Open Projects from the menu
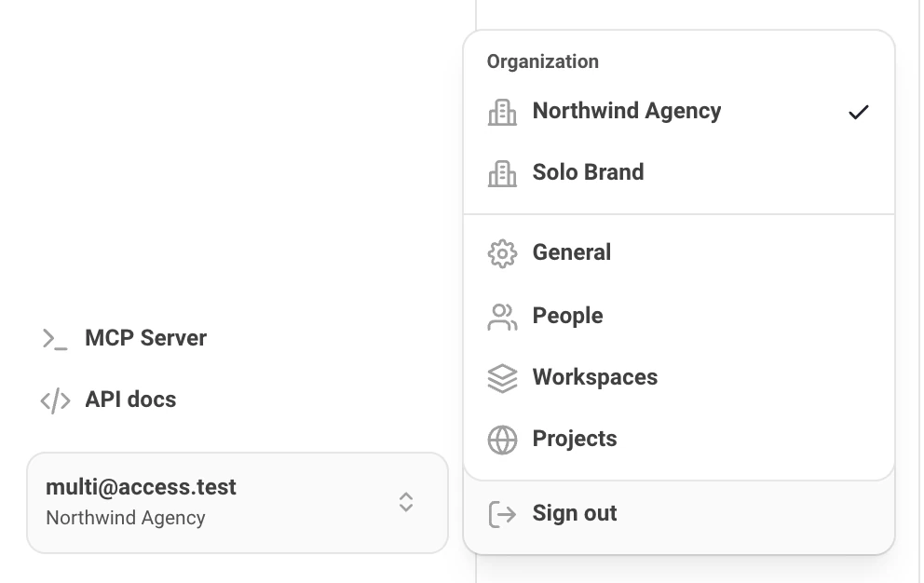924x583 pixels. (x=679, y=440)
